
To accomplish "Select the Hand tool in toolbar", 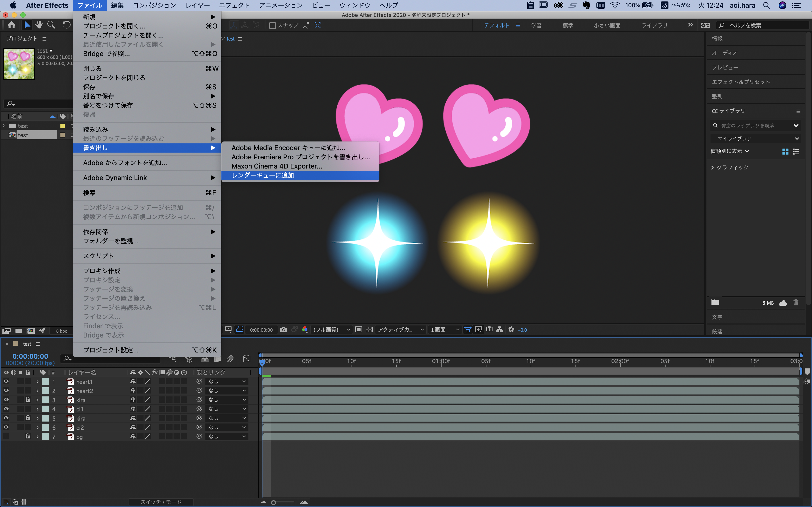I will click(39, 25).
